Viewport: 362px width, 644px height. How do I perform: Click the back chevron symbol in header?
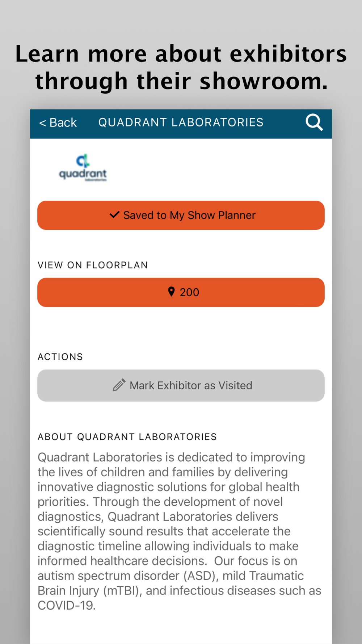(43, 123)
